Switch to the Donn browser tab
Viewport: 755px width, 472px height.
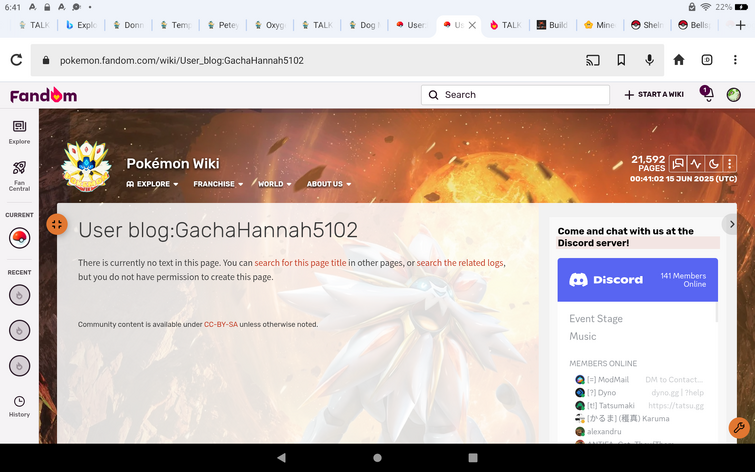point(128,25)
